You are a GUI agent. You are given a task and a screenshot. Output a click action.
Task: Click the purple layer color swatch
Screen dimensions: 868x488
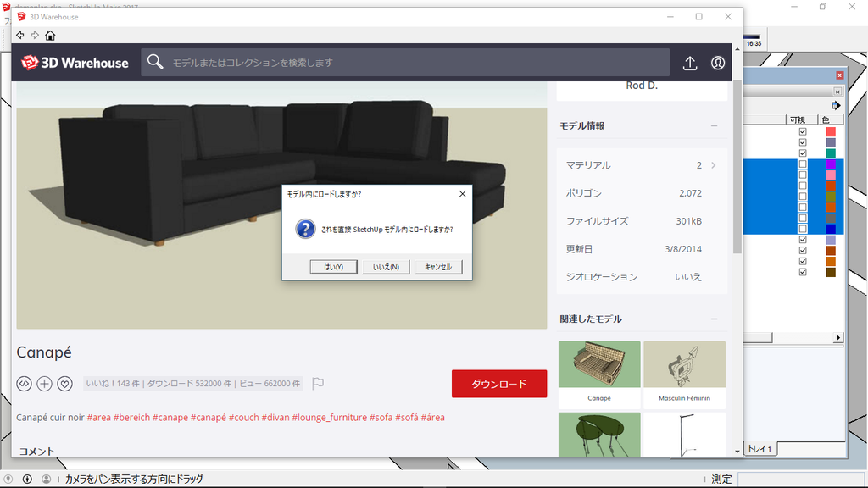[x=831, y=164]
